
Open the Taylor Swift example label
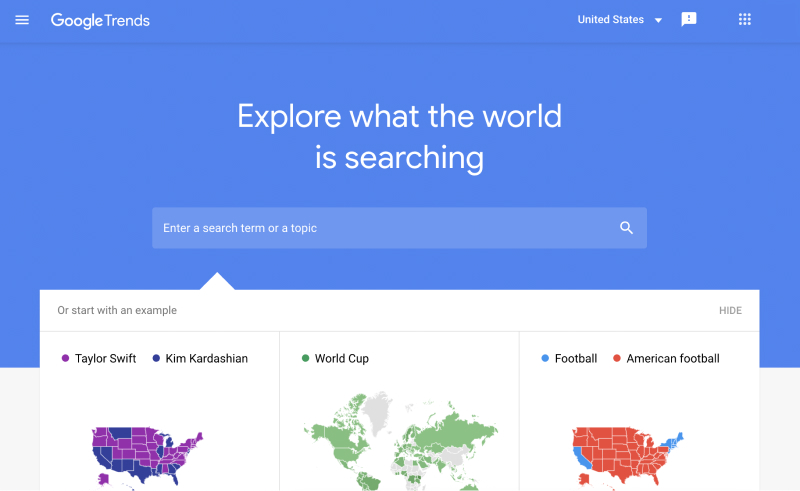pos(106,359)
